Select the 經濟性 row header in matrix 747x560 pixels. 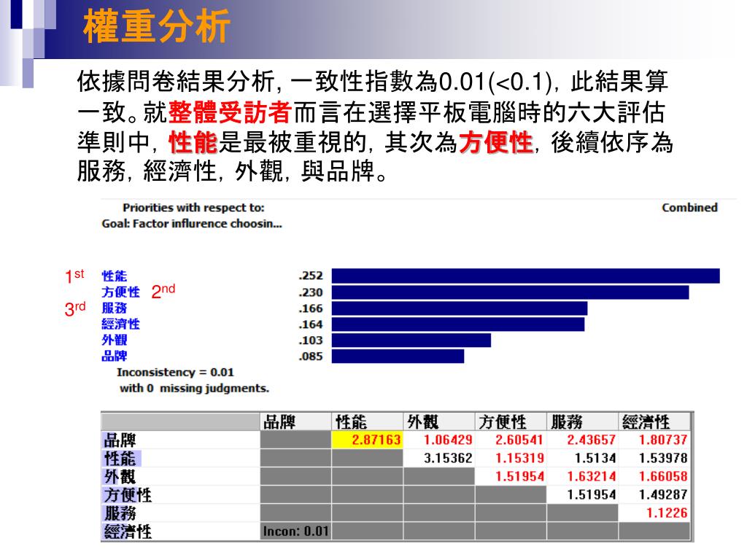click(x=181, y=532)
